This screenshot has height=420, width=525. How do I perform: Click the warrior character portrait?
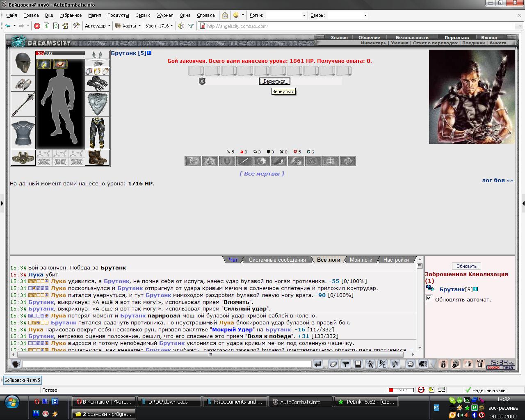(x=472, y=97)
